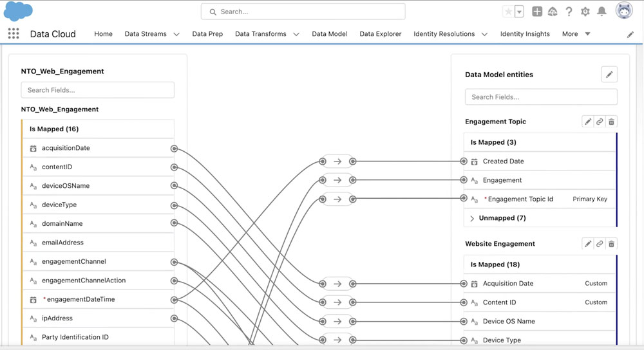Click the NTO_Web_Engagement Search Fields box
Viewport: 644px width, 350px height.
click(98, 90)
